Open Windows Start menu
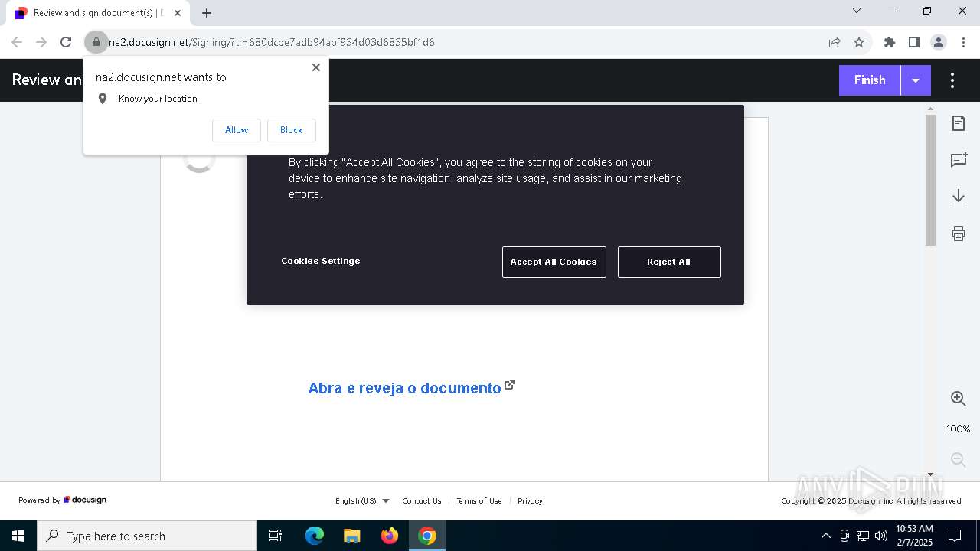Image resolution: width=980 pixels, height=551 pixels. point(18,536)
